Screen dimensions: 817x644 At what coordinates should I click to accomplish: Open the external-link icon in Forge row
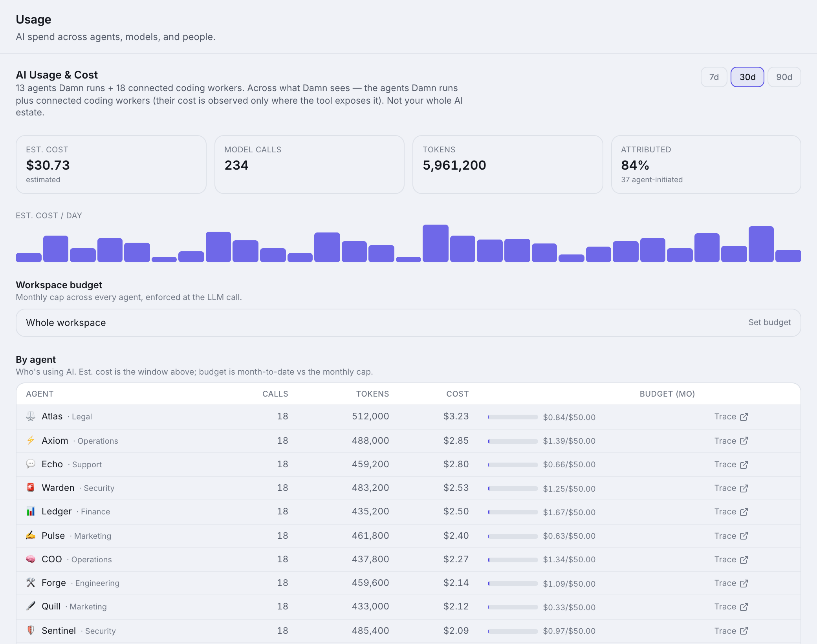744,584
